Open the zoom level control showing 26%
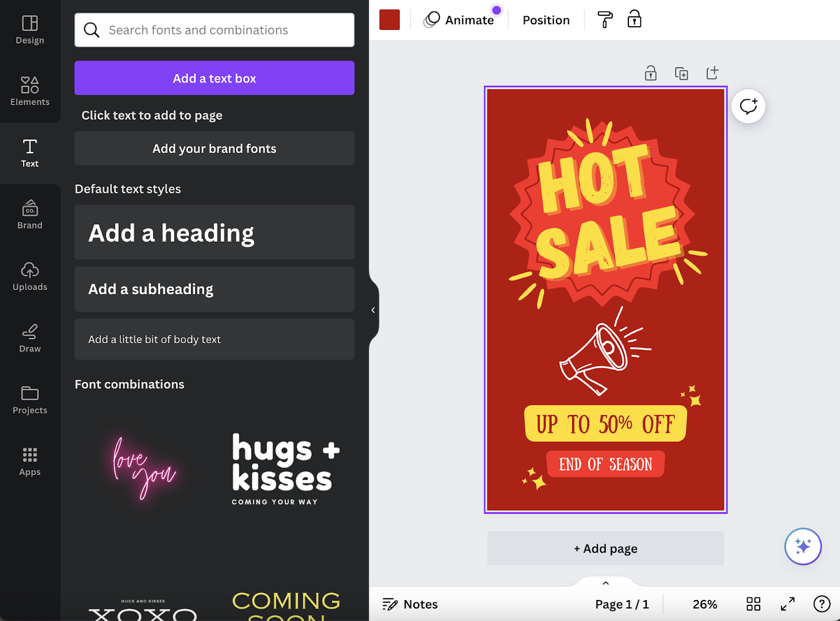 pyautogui.click(x=705, y=604)
